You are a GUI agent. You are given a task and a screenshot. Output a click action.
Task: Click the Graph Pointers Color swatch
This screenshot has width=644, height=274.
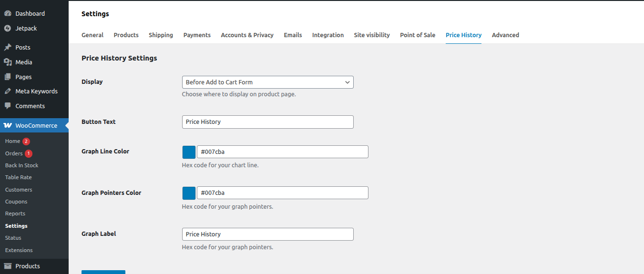(189, 193)
